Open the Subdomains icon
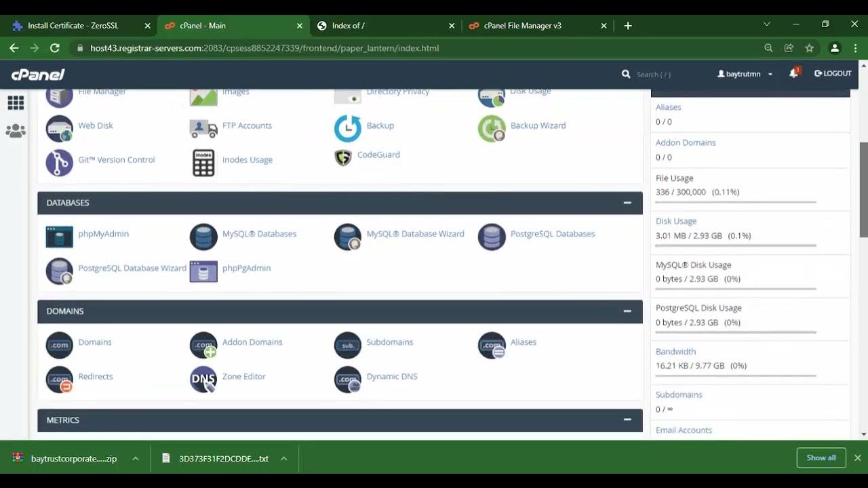Screen dimensions: 868x488 348,345
